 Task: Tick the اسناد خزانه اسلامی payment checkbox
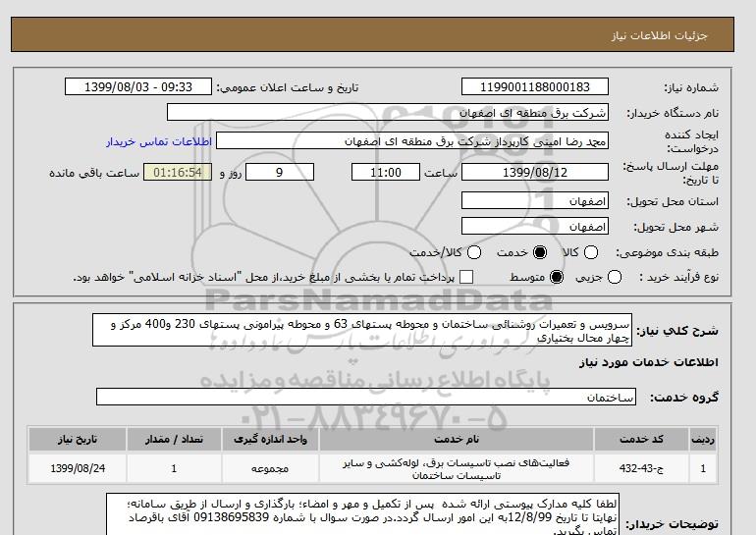pyautogui.click(x=466, y=277)
